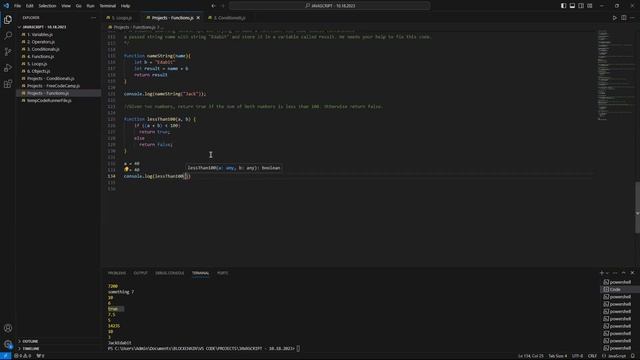This screenshot has height=360, width=640.
Task: Show errors and warnings from status bar
Action: click(x=23, y=356)
